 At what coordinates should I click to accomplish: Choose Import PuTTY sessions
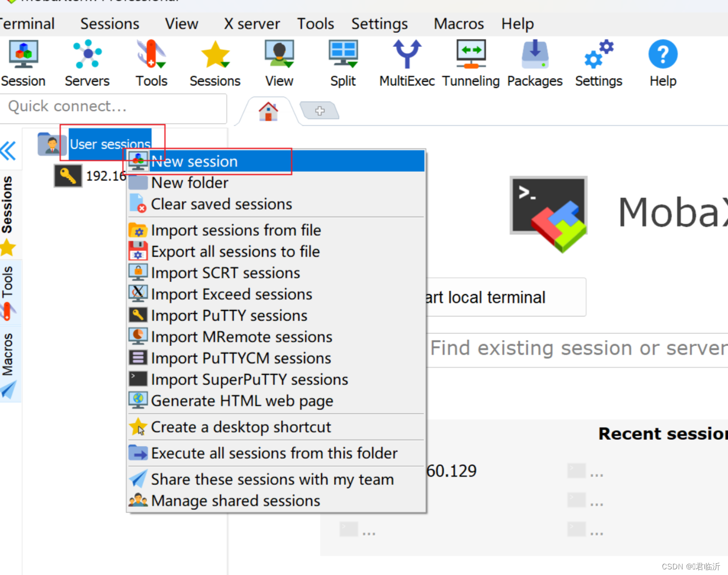point(276,315)
